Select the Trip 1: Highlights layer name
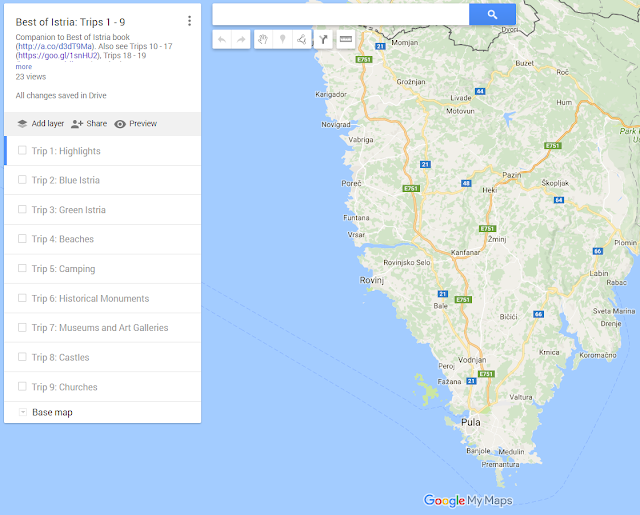Image resolution: width=640 pixels, height=515 pixels. 66,151
